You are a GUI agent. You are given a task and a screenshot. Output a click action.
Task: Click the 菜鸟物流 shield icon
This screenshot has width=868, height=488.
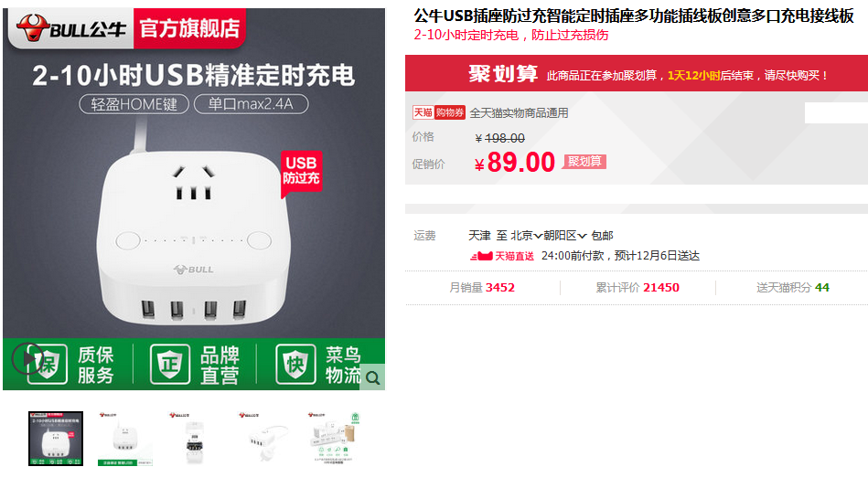click(295, 364)
